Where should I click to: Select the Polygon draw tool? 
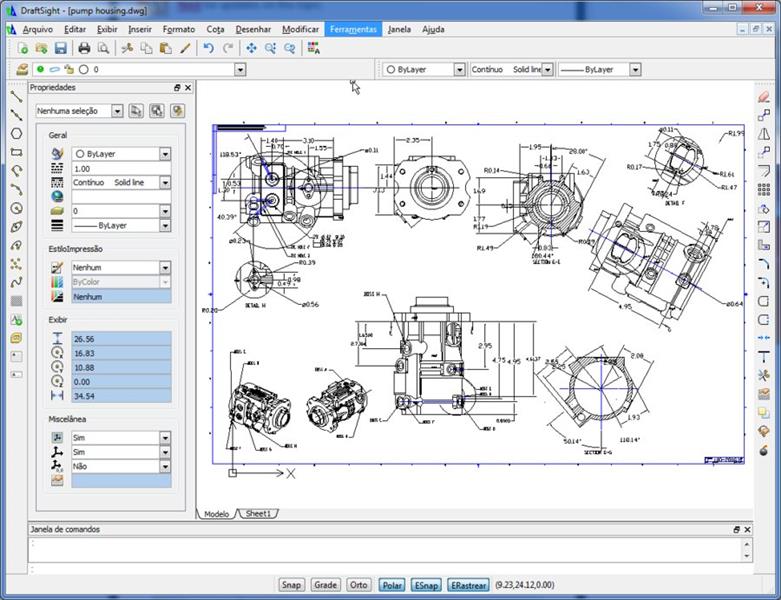point(16,133)
